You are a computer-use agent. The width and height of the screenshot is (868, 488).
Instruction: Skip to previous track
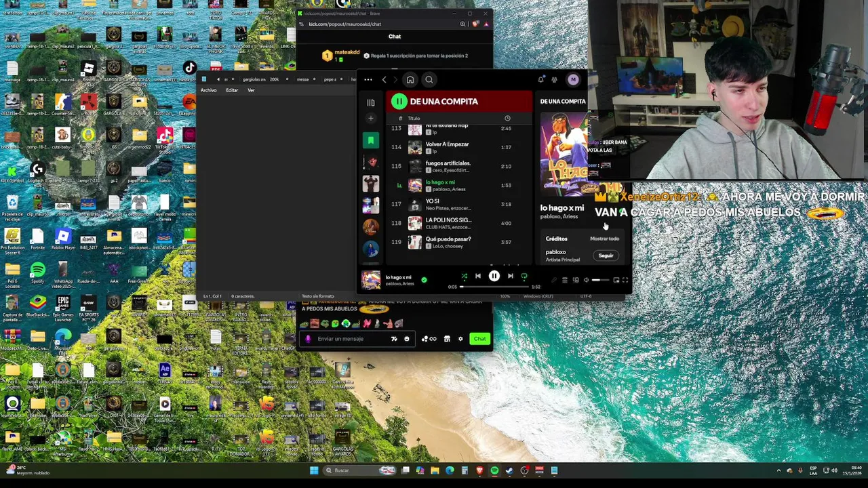477,276
